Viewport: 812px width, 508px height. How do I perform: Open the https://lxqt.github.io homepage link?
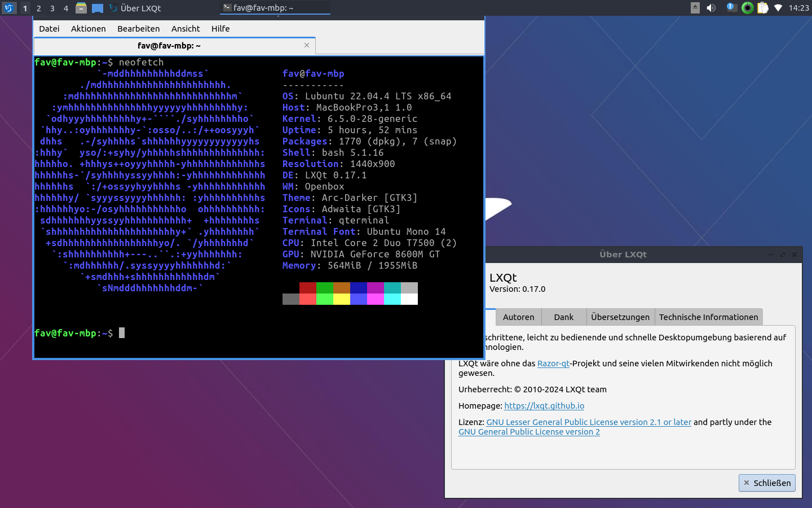click(x=544, y=406)
